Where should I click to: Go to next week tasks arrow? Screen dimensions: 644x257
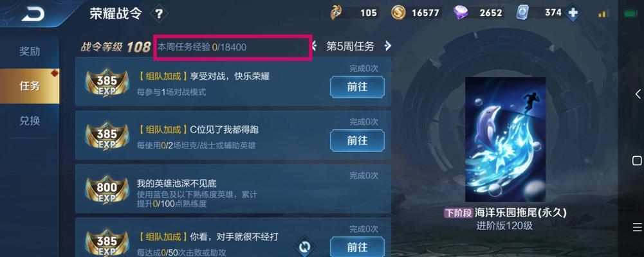[387, 46]
